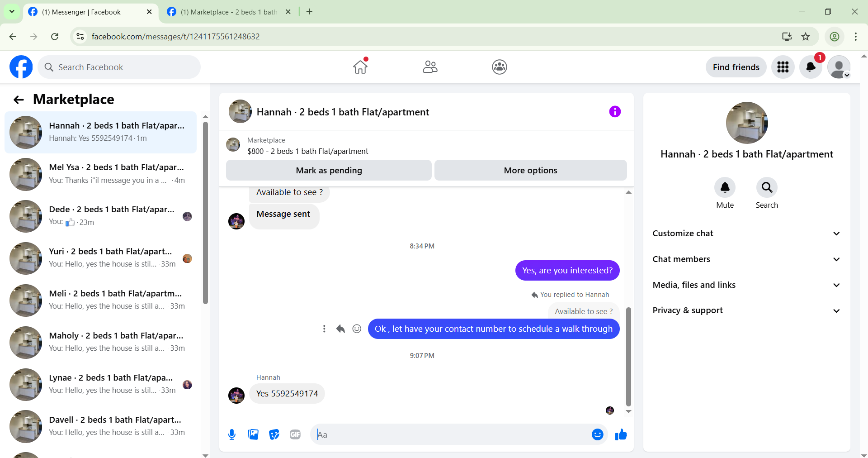Install app icon in address bar
Image resolution: width=868 pixels, height=458 pixels.
pyautogui.click(x=787, y=37)
